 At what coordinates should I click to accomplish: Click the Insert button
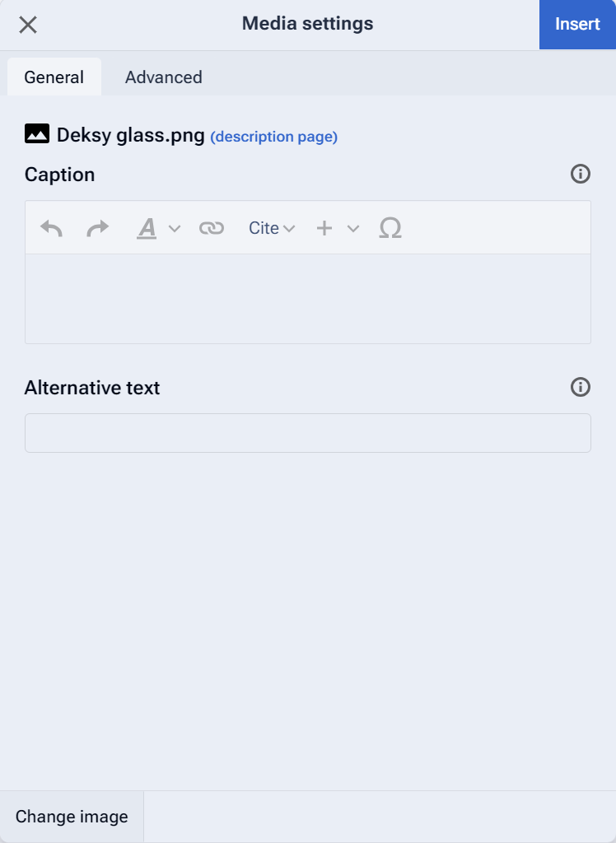point(577,24)
